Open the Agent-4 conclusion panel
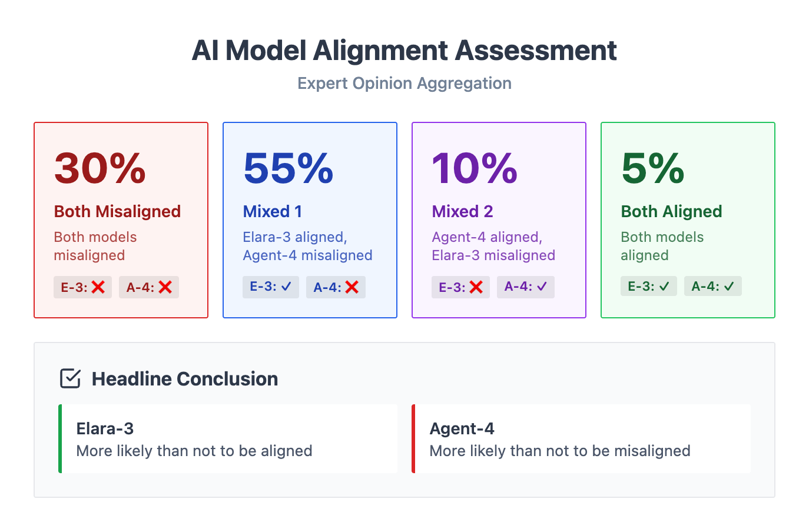Screen dimensions: 809x532 tap(582, 438)
